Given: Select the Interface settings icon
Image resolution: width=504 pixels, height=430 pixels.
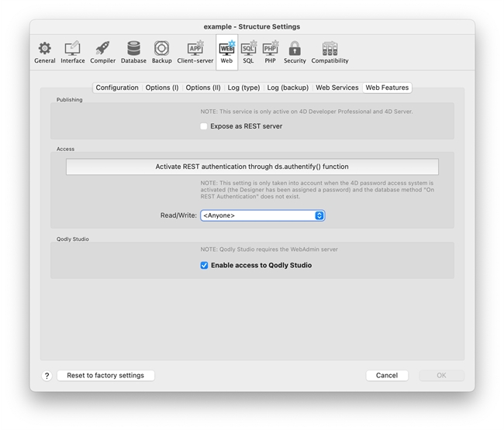Looking at the screenshot, I should tap(73, 52).
